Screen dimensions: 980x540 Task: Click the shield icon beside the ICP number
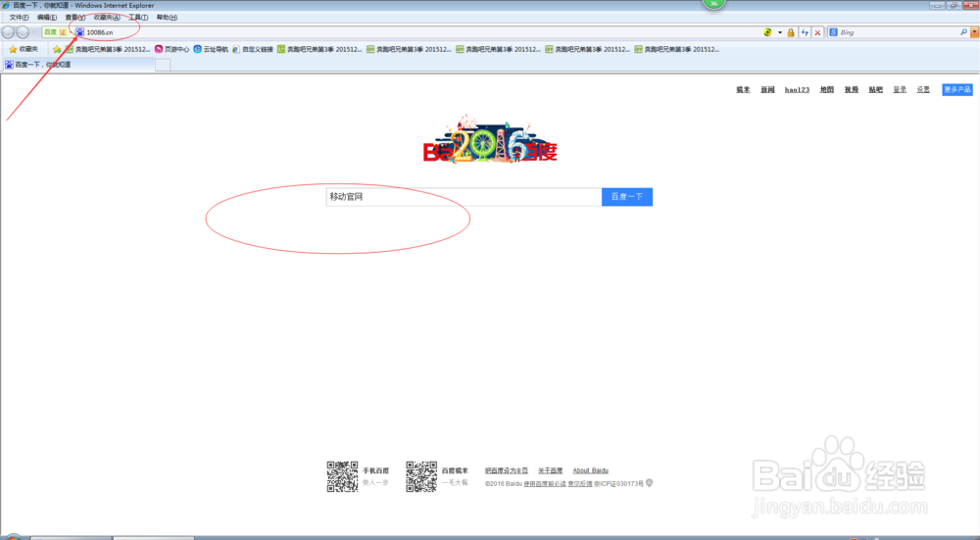point(650,483)
